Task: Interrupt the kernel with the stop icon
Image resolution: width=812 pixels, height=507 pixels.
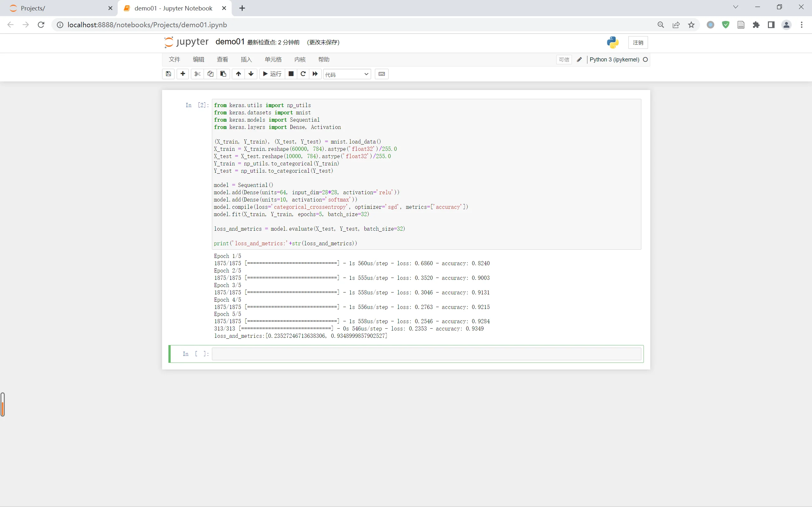Action: click(291, 74)
